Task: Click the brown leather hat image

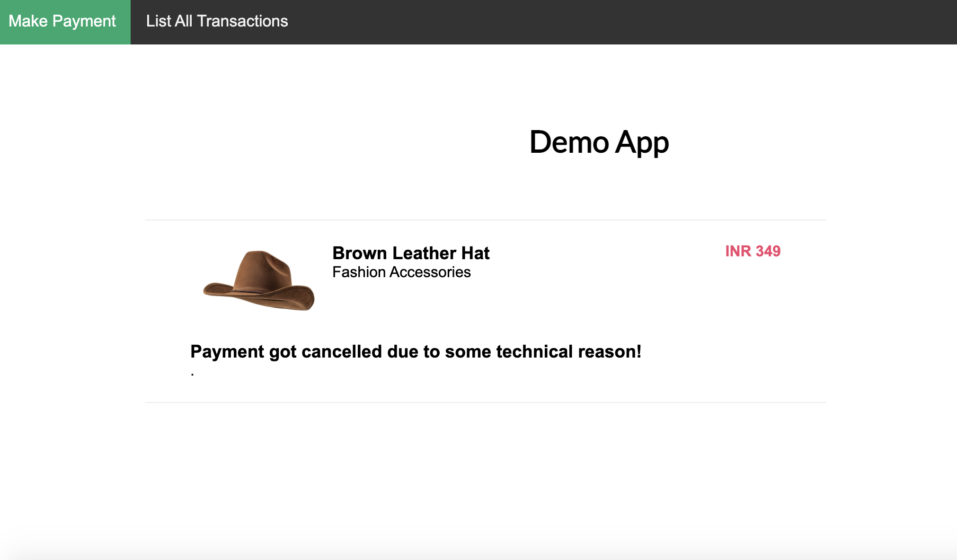Action: [x=259, y=280]
